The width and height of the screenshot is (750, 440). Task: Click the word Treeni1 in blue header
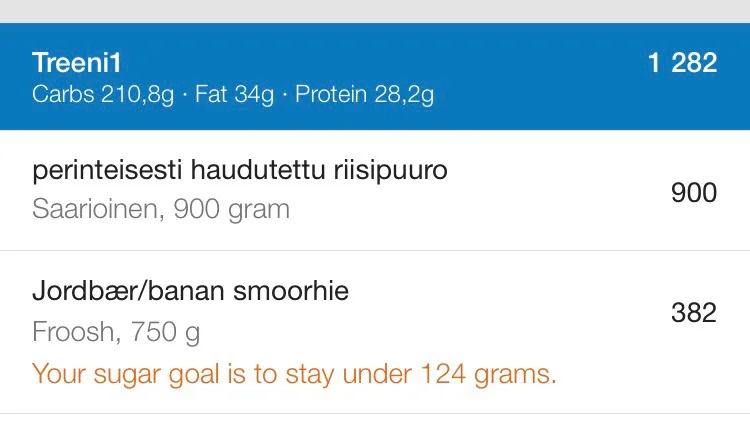pyautogui.click(x=77, y=63)
